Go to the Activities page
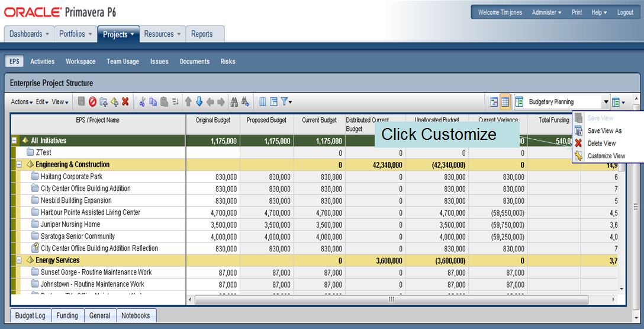This screenshot has width=644, height=329. (42, 61)
